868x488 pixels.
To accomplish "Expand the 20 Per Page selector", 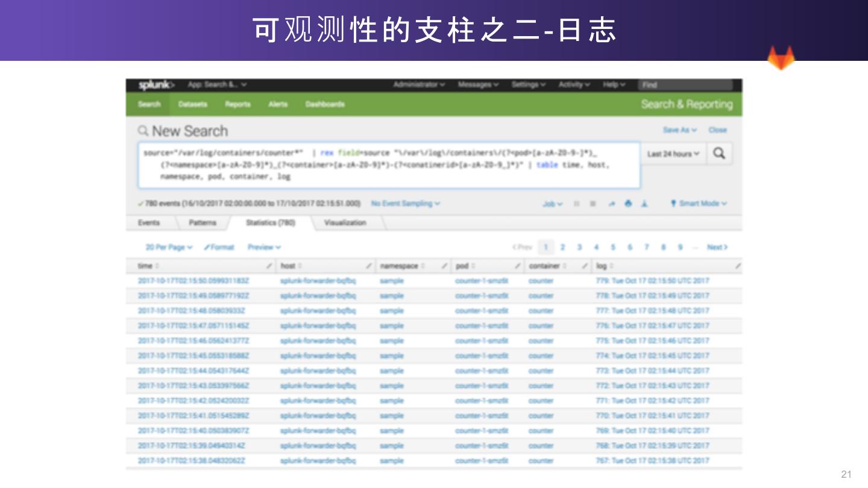I will (169, 247).
